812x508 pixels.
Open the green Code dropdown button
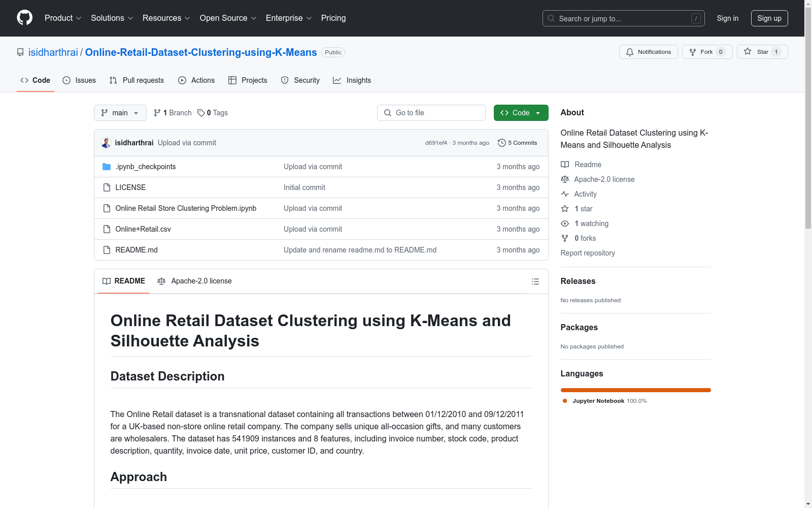pyautogui.click(x=521, y=113)
